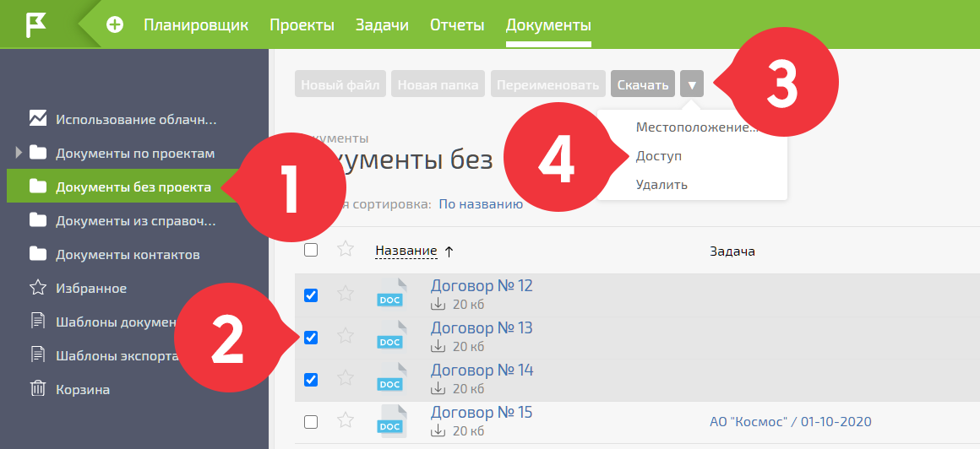The width and height of the screenshot is (980, 449).
Task: Click the Задача column header
Action: point(732,251)
